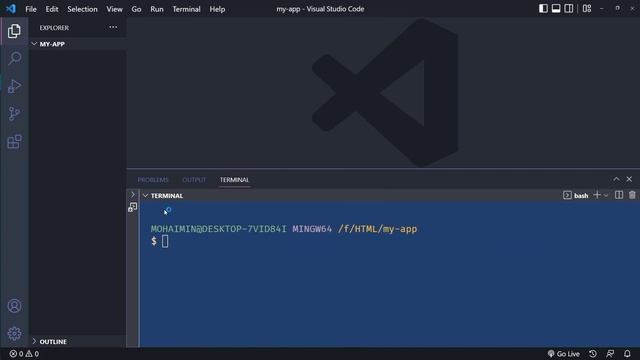Screen dimensions: 640x360
Task: Split the terminal
Action: tap(619, 195)
